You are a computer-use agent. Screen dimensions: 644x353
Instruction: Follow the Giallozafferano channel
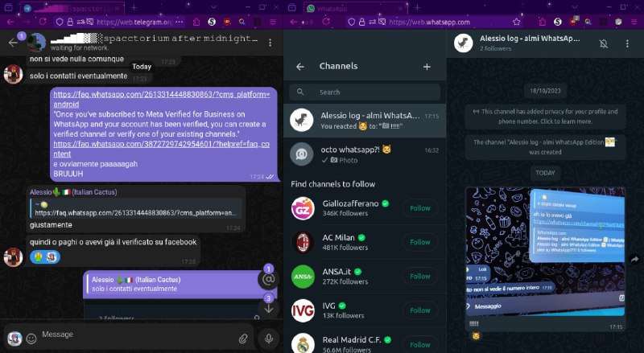pos(419,208)
